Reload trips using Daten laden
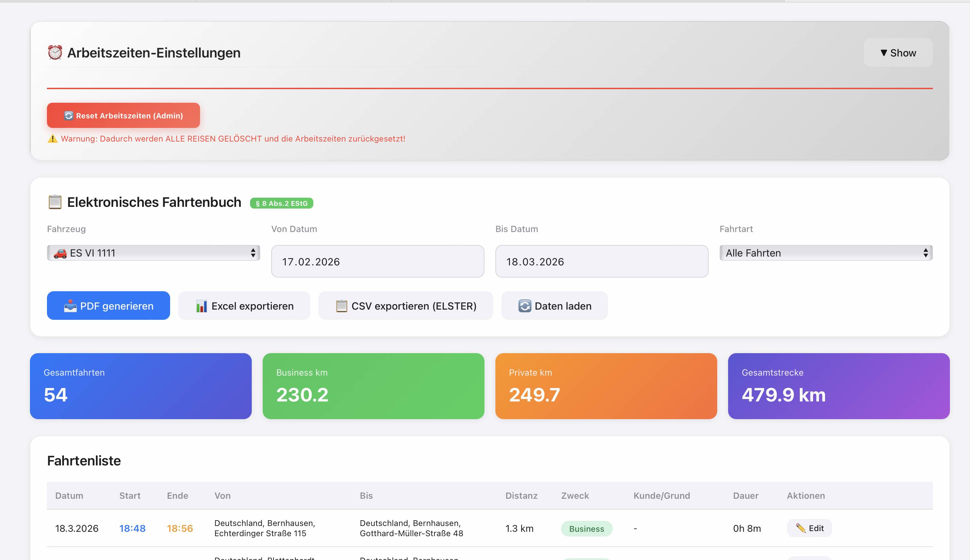This screenshot has height=560, width=970. (555, 306)
